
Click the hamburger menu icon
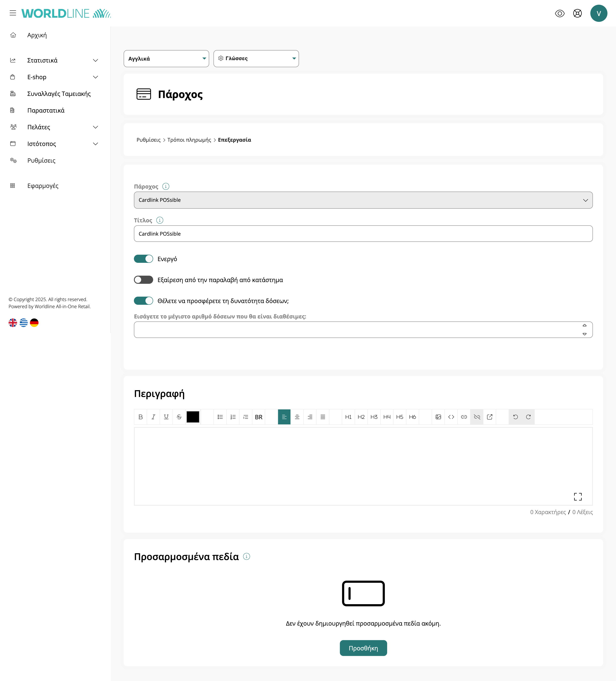click(x=13, y=13)
